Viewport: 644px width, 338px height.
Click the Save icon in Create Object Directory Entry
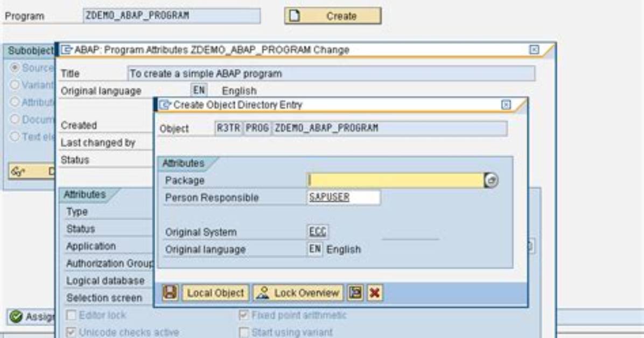pos(170,293)
